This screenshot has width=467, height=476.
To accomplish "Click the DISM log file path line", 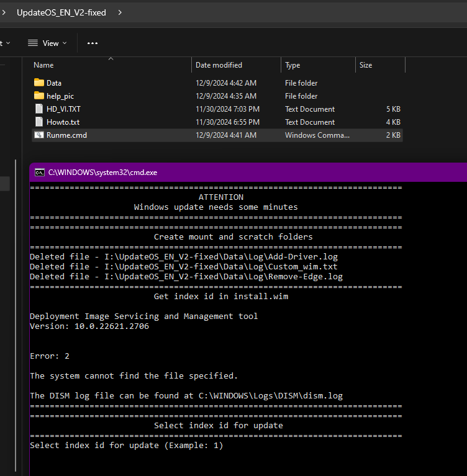I will (186, 395).
